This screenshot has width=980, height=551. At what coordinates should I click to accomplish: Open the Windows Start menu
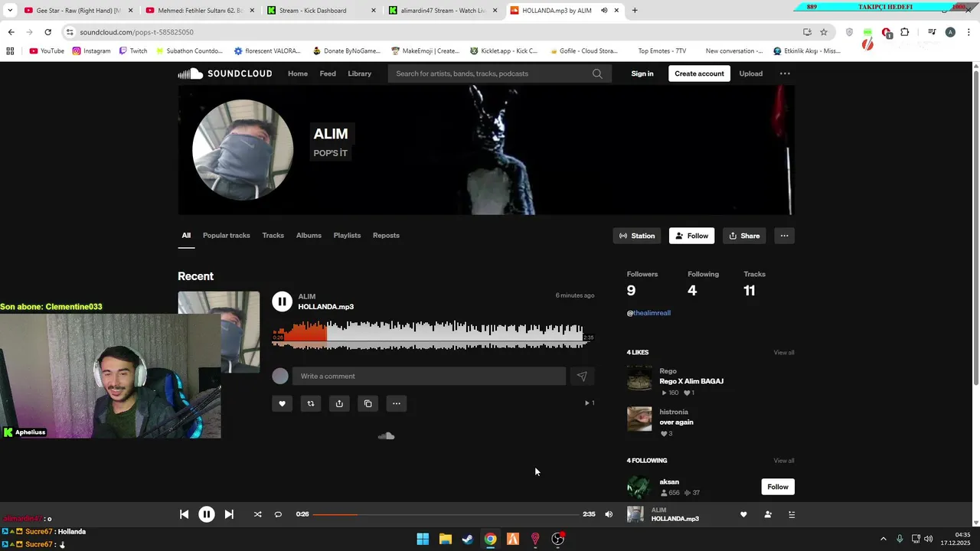(423, 539)
